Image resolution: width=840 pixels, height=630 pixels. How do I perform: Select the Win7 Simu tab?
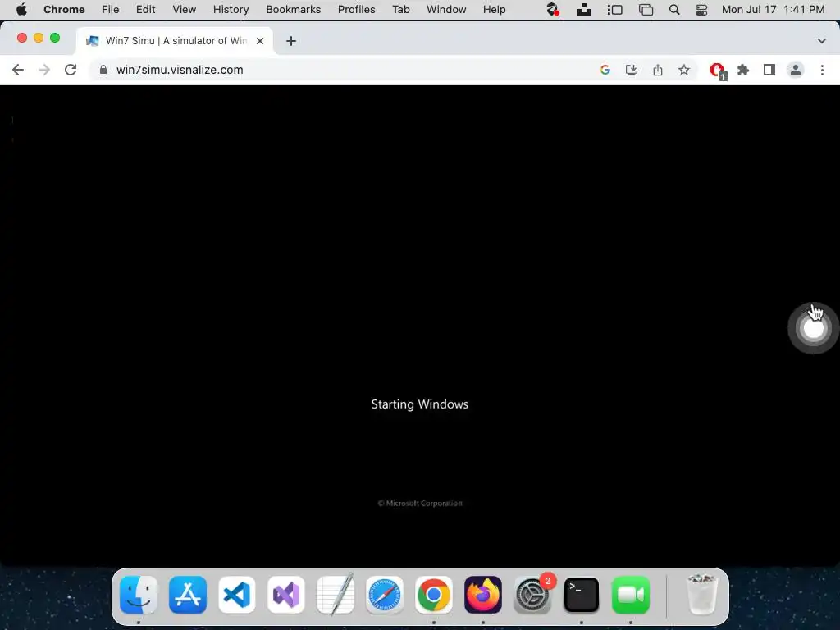click(175, 41)
